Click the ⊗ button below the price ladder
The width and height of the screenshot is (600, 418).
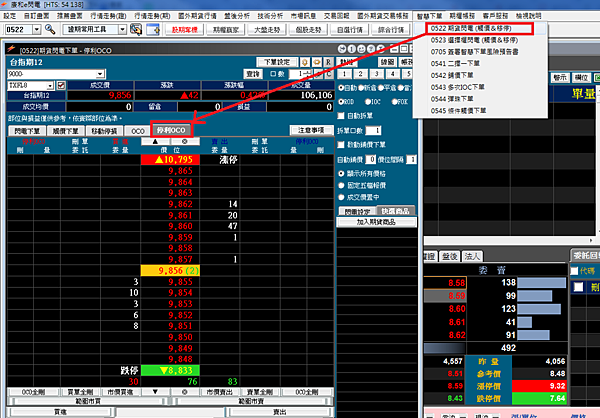coord(185,392)
